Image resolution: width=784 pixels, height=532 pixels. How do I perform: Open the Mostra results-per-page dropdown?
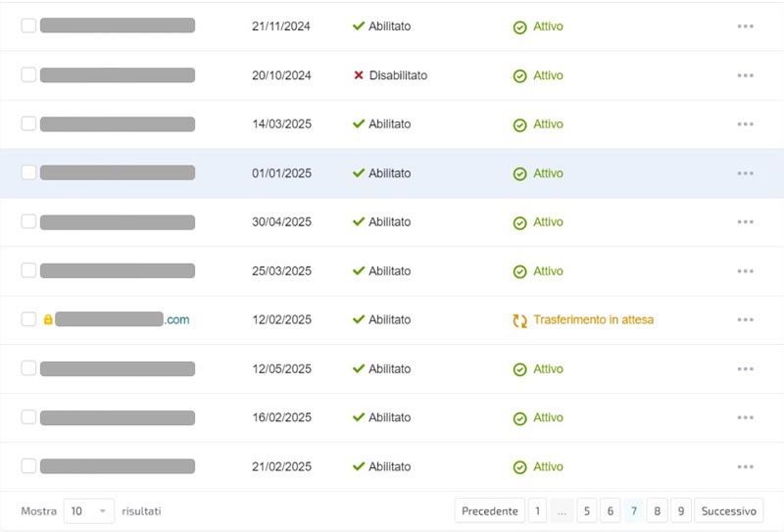click(88, 511)
